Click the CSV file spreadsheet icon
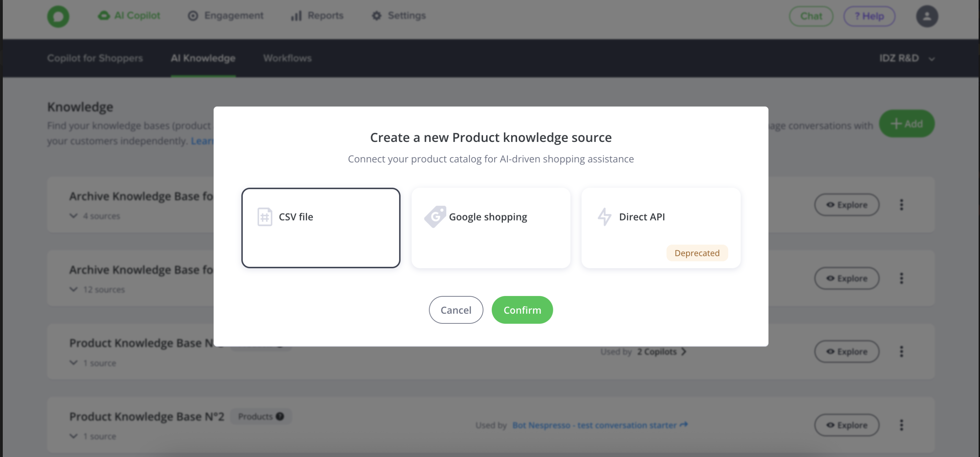Viewport: 980px width, 457px height. tap(265, 217)
